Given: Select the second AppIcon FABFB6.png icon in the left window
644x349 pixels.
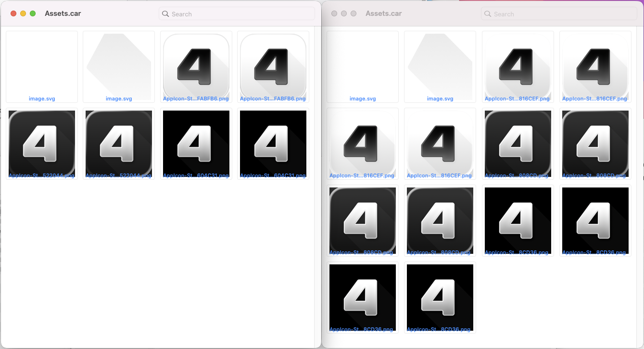Looking at the screenshot, I should (x=273, y=66).
